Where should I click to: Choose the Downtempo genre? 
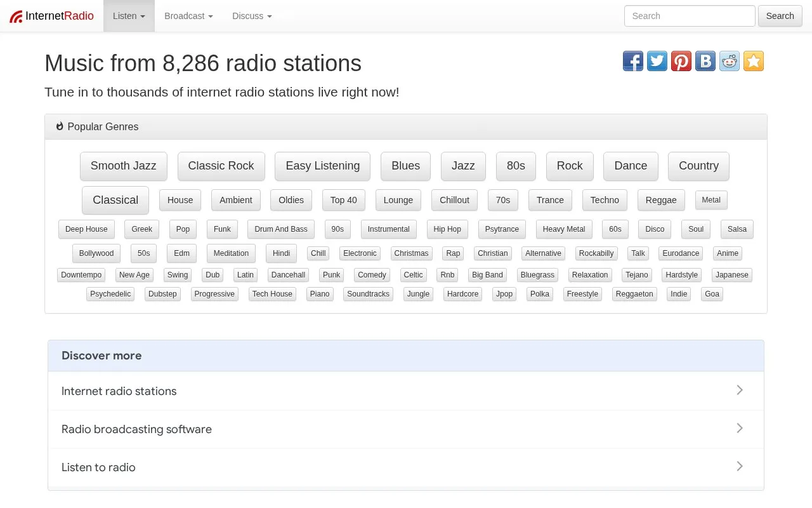(x=81, y=275)
